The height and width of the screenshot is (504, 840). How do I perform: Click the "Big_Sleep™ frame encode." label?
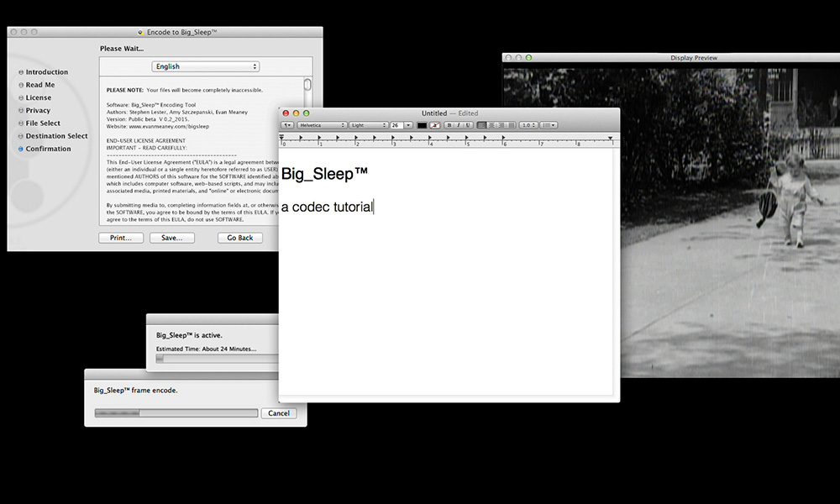(x=135, y=391)
